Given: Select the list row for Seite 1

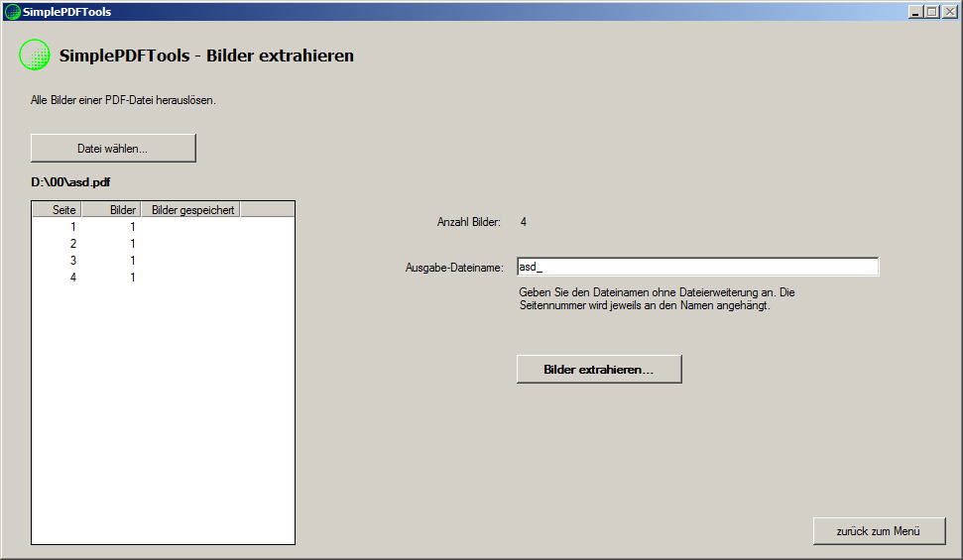Looking at the screenshot, I should click(x=163, y=227).
